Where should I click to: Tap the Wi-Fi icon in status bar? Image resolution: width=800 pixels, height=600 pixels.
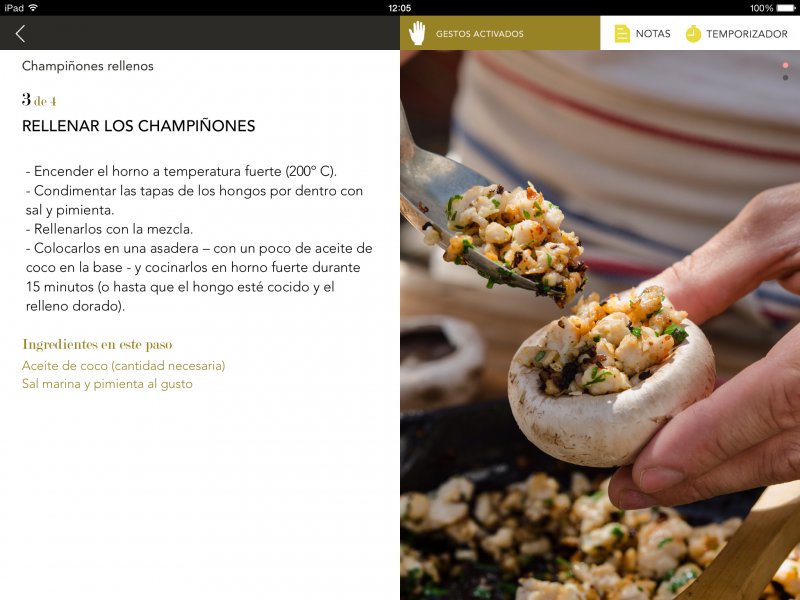pyautogui.click(x=33, y=8)
